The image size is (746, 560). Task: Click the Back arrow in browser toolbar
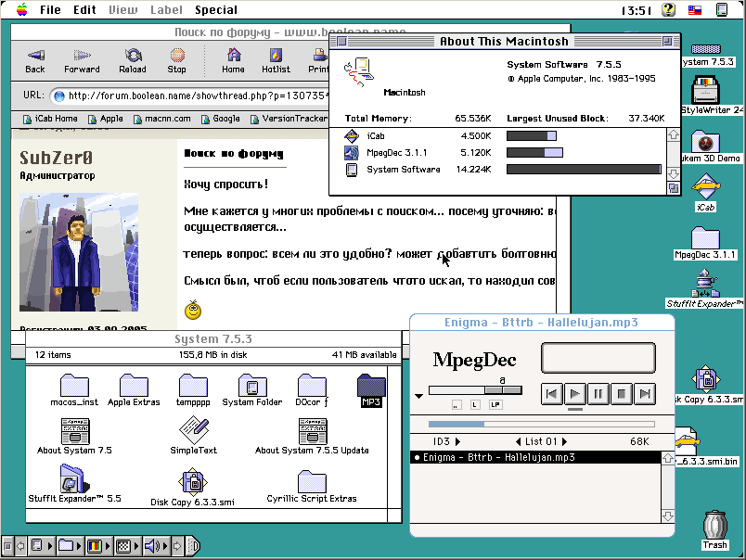pos(35,61)
